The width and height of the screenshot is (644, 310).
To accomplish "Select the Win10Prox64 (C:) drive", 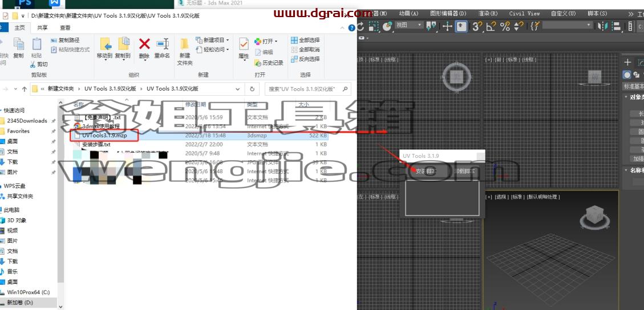I will 29,292.
